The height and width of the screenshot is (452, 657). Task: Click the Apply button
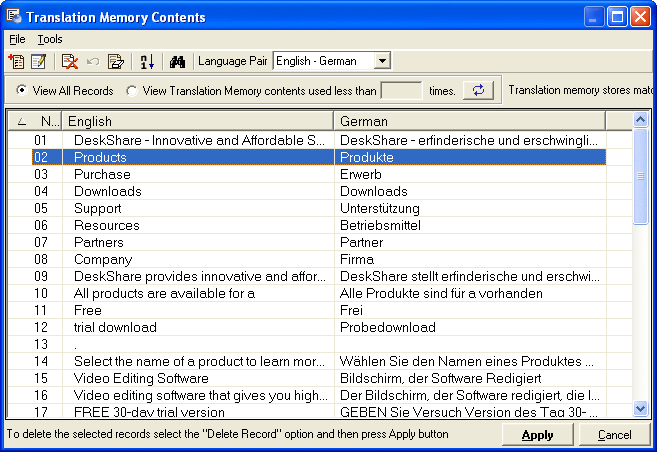[538, 435]
